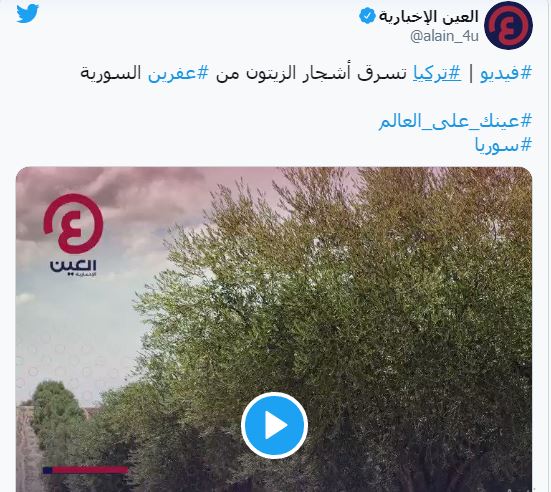Play the olive trees video
This screenshot has height=492, width=551.
274,425
